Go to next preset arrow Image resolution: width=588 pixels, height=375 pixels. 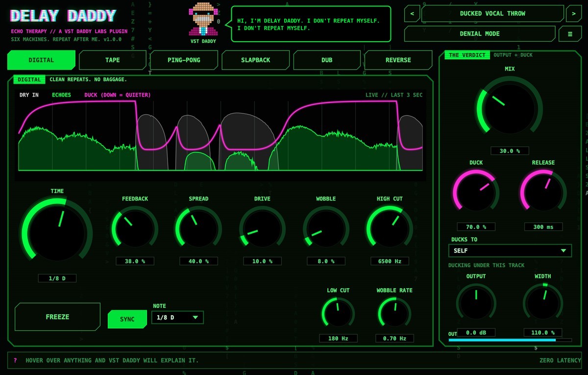(x=573, y=14)
